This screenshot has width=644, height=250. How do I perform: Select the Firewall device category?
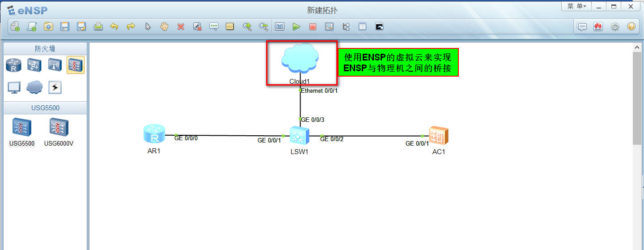pyautogui.click(x=75, y=65)
